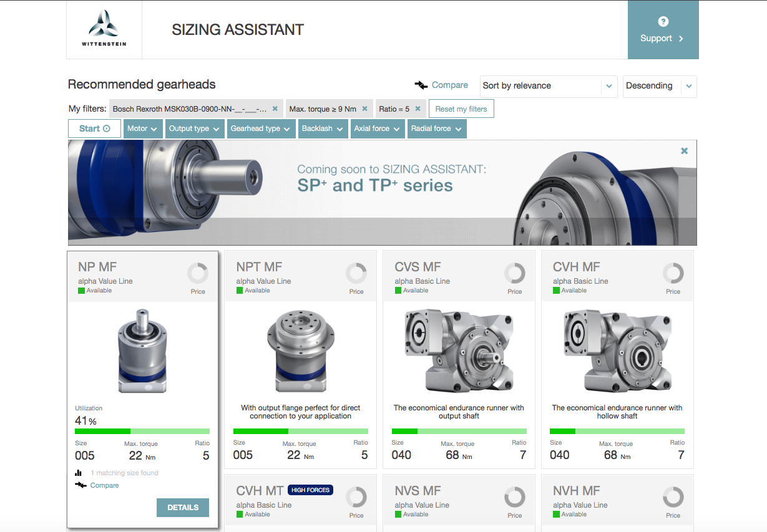Expand the Gearhead type filter
767x532 pixels.
260,128
